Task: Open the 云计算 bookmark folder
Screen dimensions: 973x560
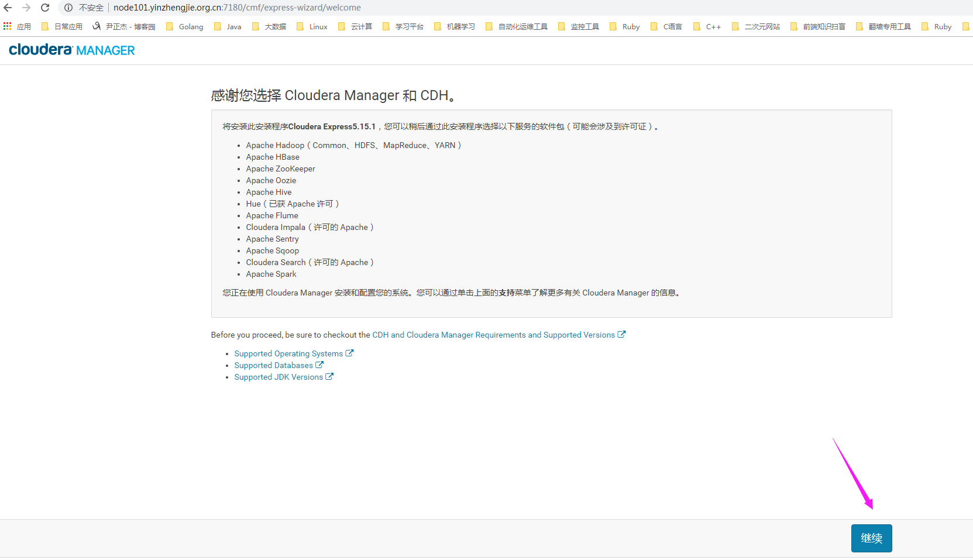Action: (x=355, y=26)
